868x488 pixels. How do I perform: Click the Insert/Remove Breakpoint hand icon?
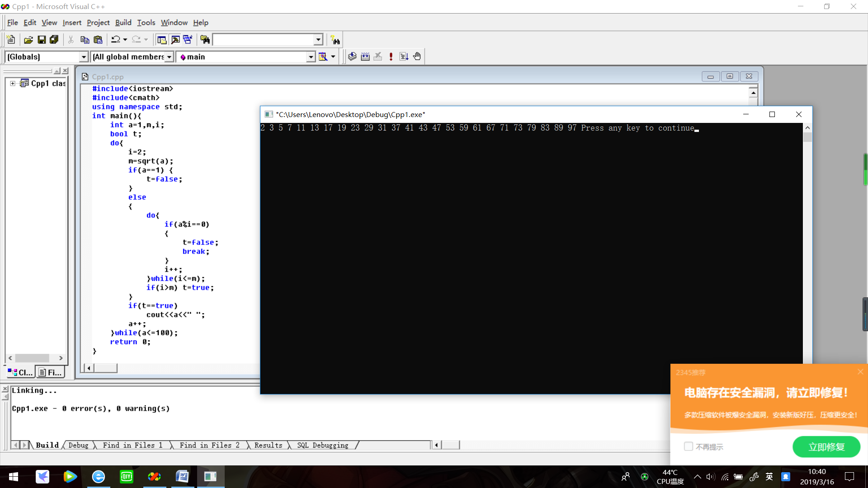[x=417, y=56]
